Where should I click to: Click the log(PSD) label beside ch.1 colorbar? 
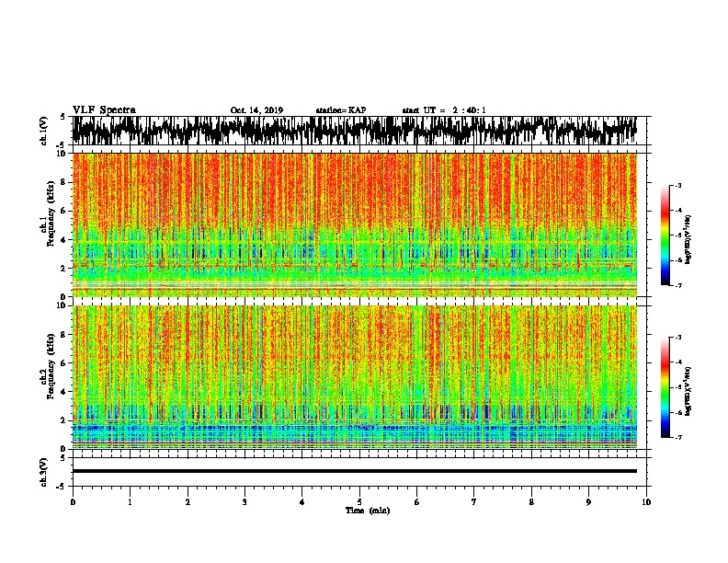(688, 239)
